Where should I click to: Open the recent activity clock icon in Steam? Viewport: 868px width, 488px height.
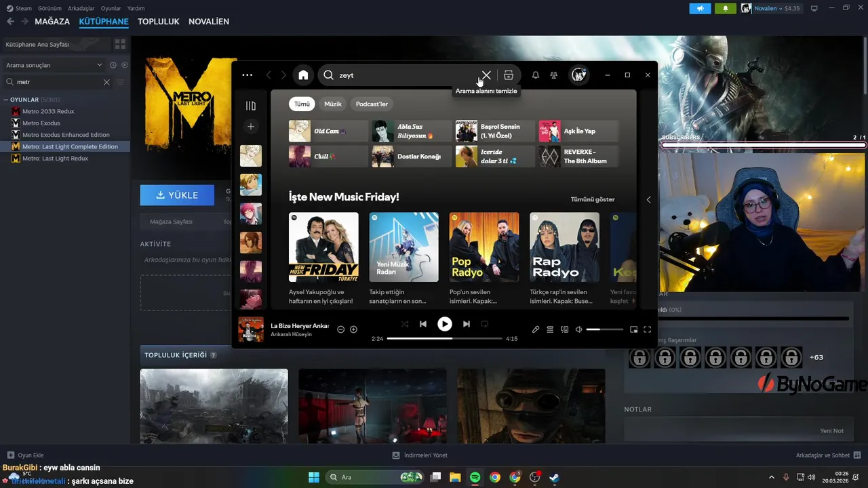(x=113, y=65)
